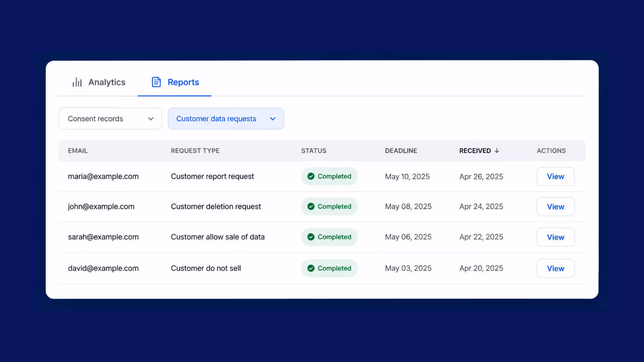
Task: Click the checkmark icon in david's status
Action: 311,268
